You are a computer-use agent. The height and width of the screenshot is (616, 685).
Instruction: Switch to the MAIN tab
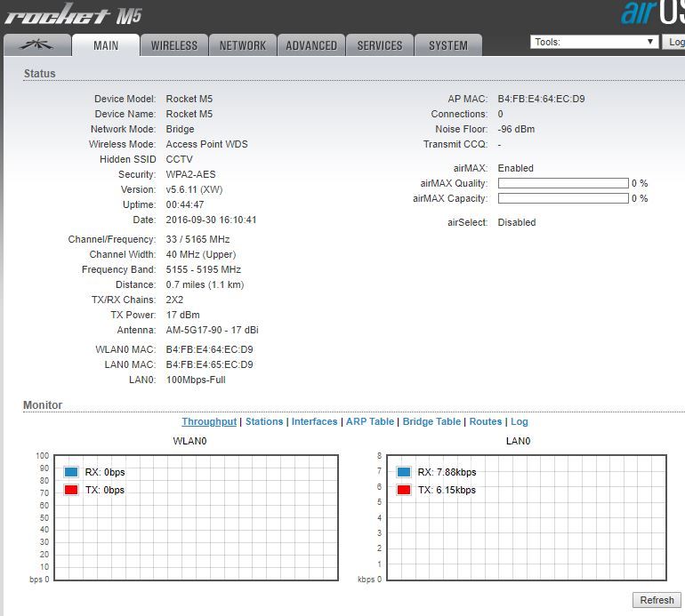tap(106, 45)
